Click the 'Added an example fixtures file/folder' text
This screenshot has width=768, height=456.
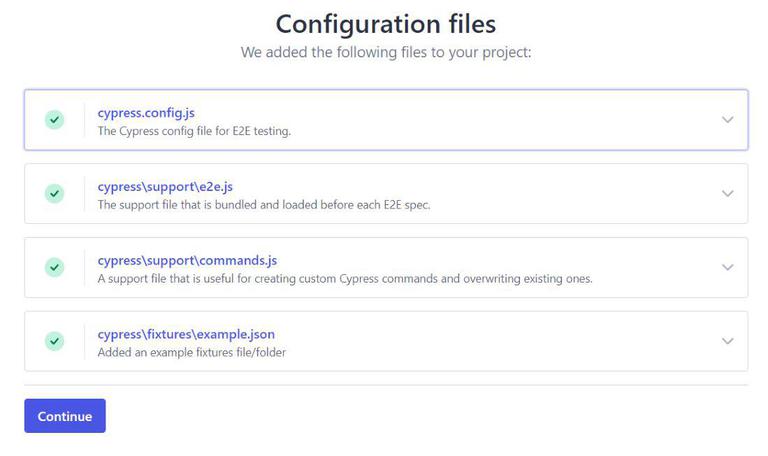[192, 352]
